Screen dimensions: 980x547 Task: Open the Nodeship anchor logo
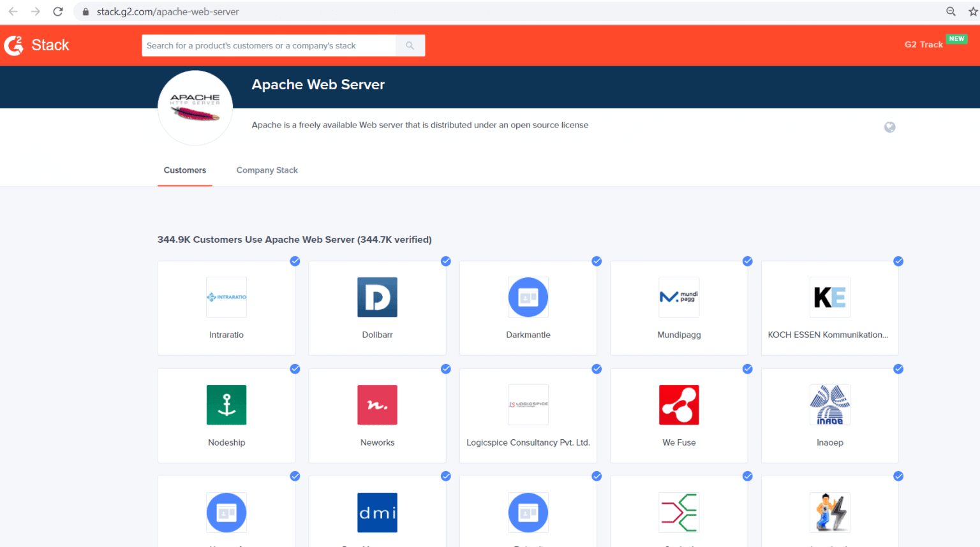[x=226, y=405]
